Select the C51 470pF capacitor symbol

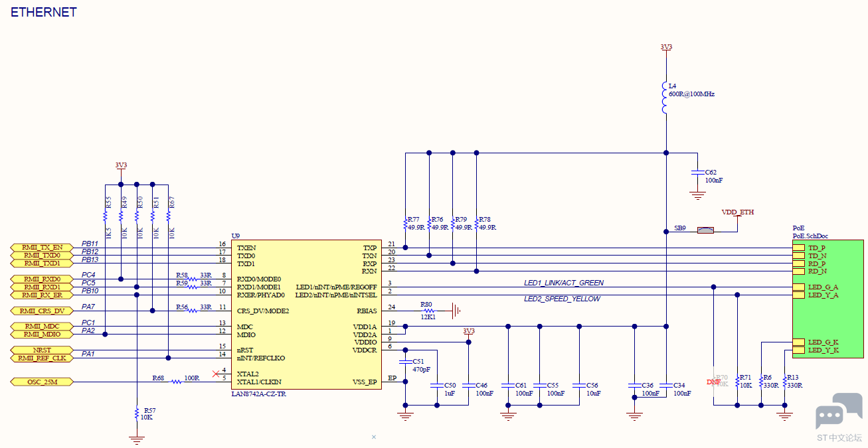coord(405,362)
